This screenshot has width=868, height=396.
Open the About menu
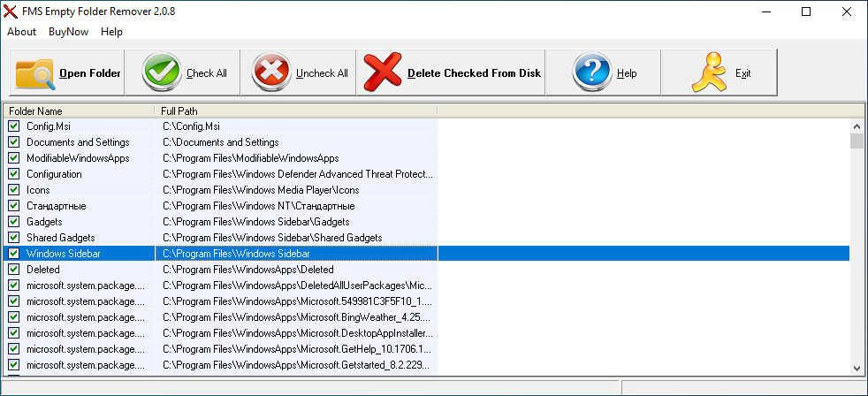pyautogui.click(x=21, y=32)
